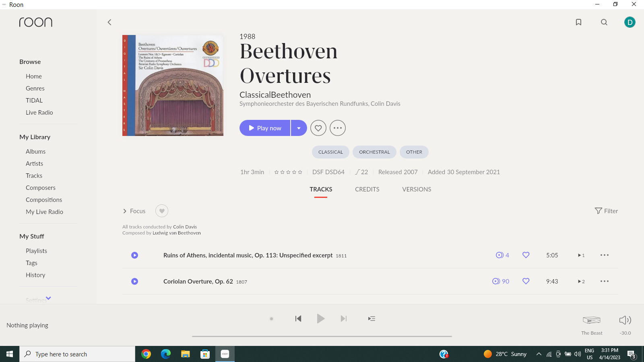Open the queue view
The width and height of the screenshot is (644, 362).
[371, 318]
